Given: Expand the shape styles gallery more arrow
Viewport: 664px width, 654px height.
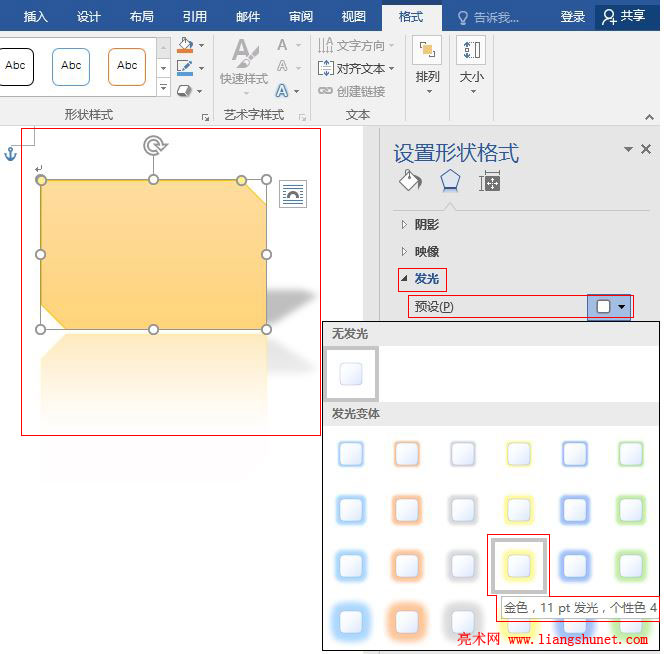Looking at the screenshot, I should [x=163, y=88].
